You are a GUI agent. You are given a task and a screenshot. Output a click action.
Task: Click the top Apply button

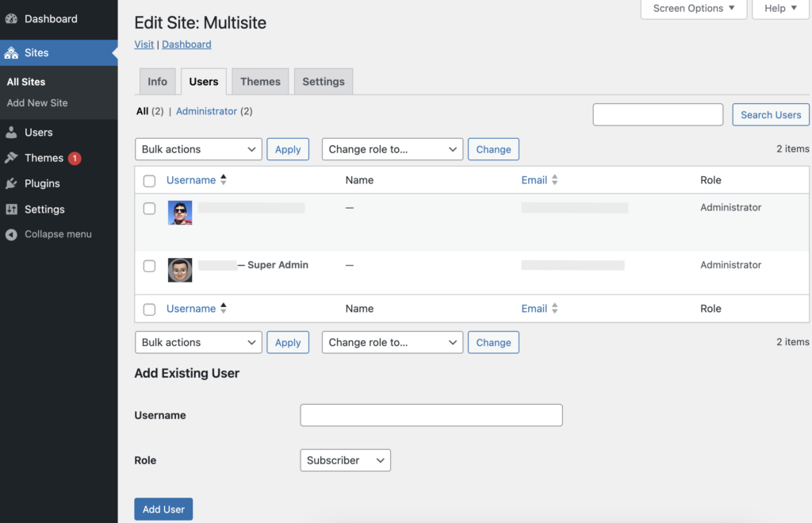pos(288,149)
